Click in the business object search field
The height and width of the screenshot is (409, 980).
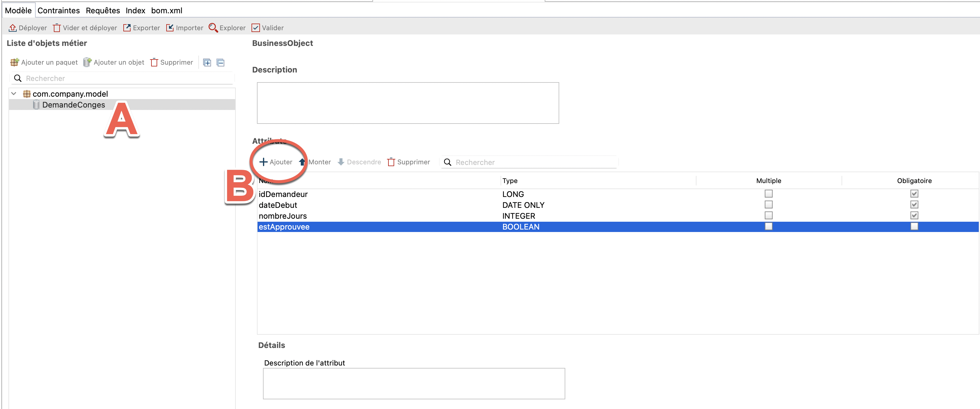point(122,78)
